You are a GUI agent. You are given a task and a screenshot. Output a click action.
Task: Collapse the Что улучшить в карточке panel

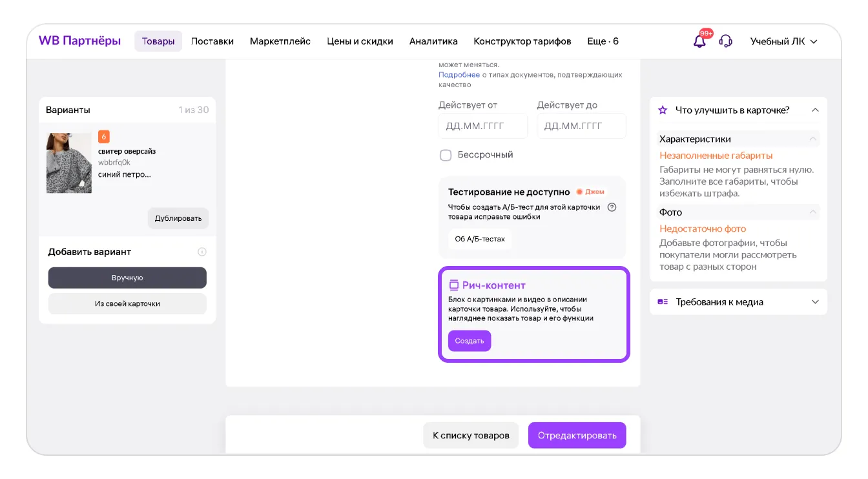tap(815, 110)
